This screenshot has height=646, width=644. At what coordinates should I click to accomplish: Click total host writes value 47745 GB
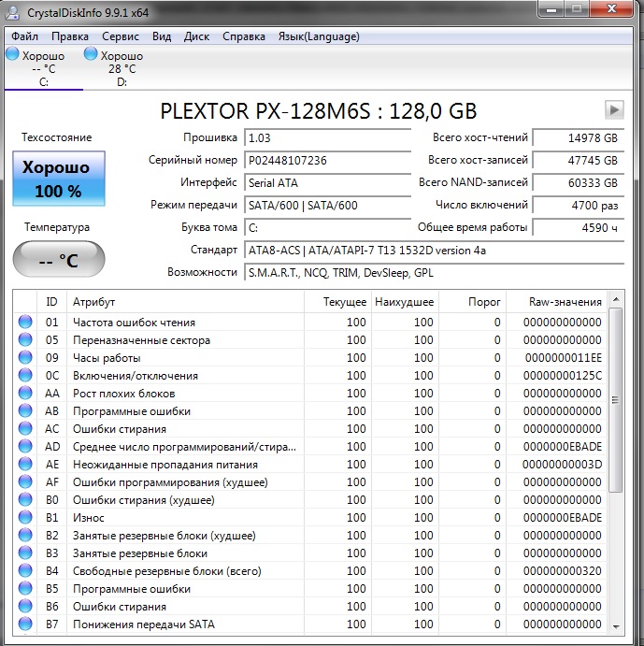pos(578,160)
